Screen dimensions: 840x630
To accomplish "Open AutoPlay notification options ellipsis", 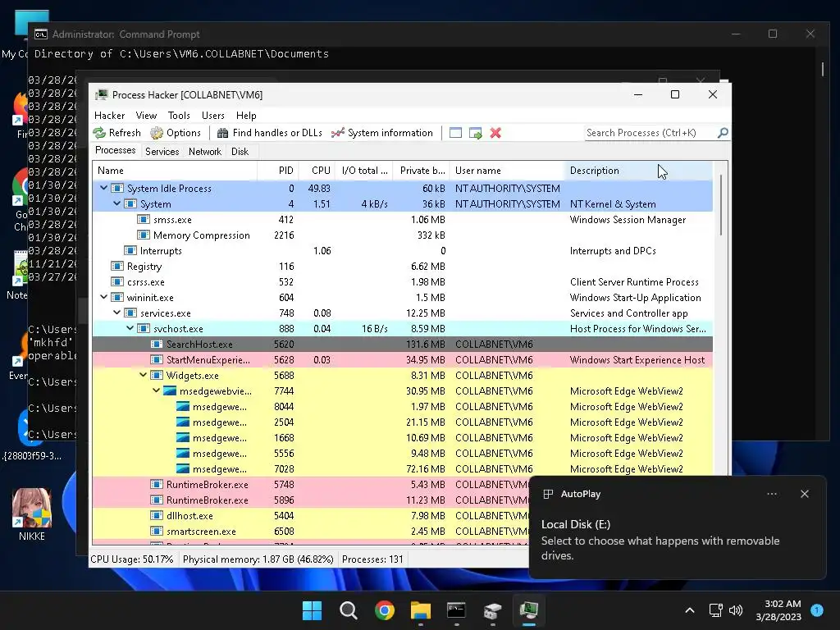I will coord(771,494).
